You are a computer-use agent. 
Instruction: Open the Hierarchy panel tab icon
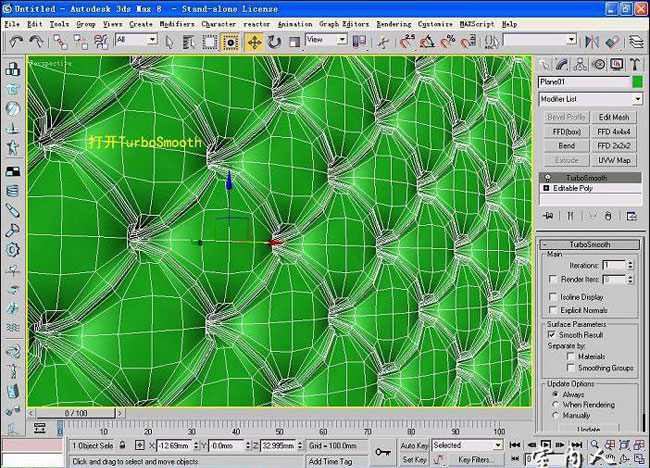580,64
